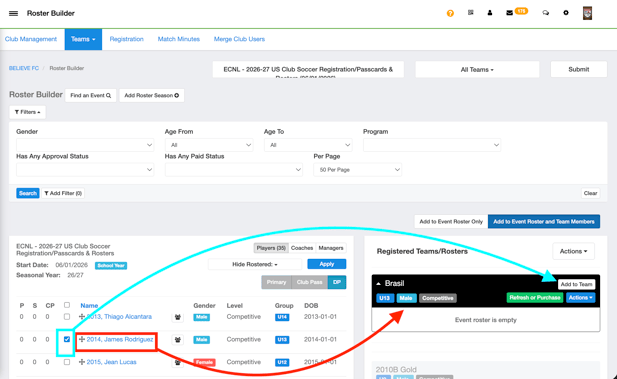Click the Submit button
This screenshot has width=617, height=379.
click(x=578, y=69)
